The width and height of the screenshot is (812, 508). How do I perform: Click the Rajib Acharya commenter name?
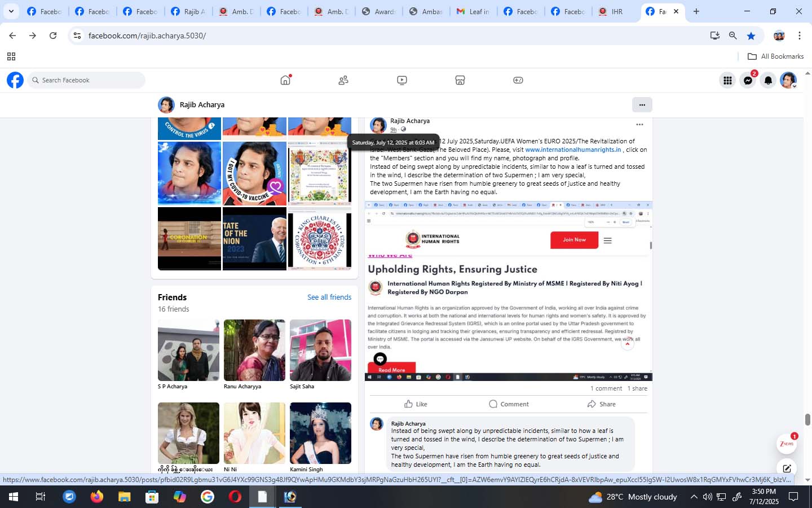coord(408,423)
